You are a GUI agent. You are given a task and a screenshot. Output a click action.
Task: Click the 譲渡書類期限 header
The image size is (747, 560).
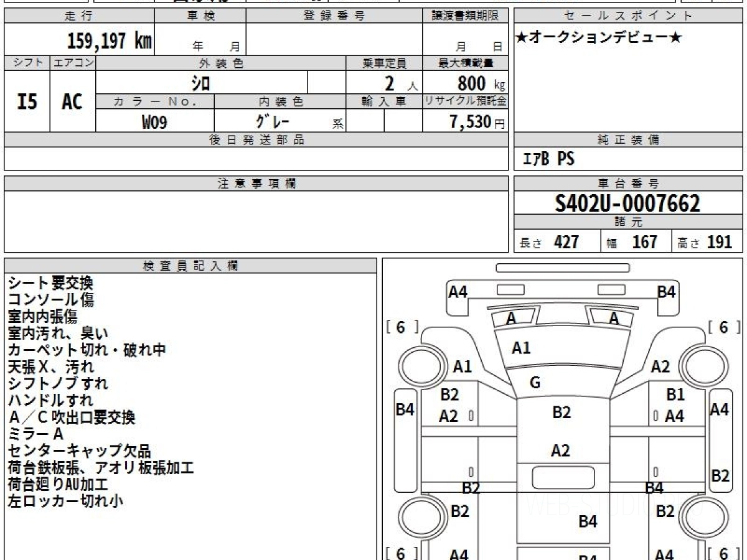point(466,16)
